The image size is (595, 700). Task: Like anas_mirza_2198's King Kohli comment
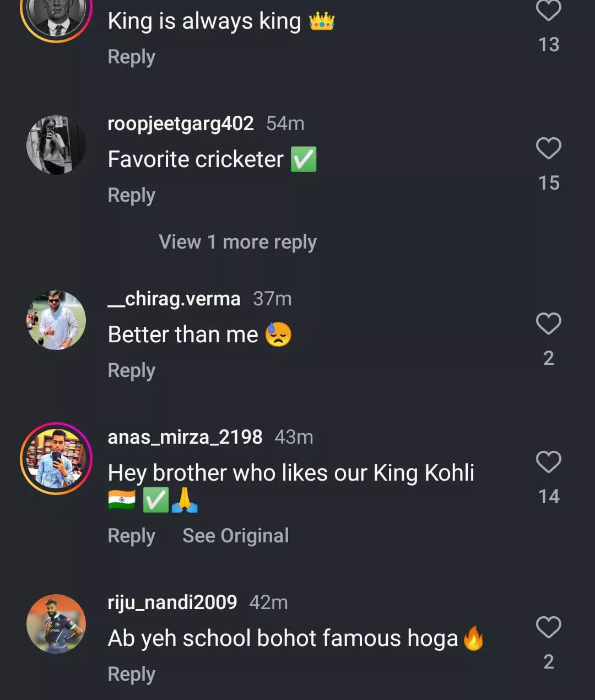pyautogui.click(x=549, y=462)
